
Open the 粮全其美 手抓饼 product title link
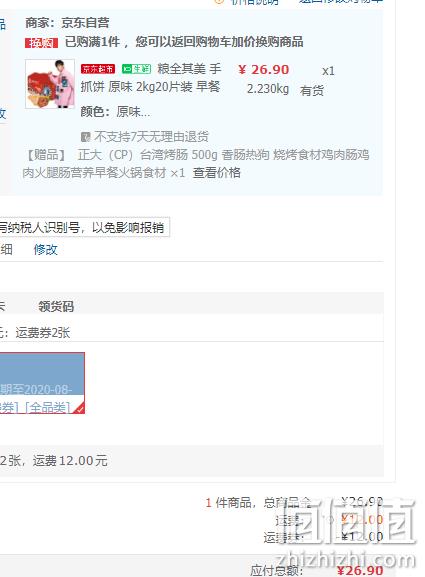151,78
